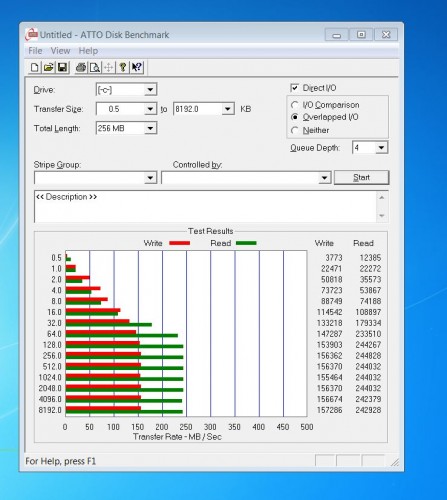Image resolution: width=447 pixels, height=500 pixels.
Task: Close the ATTO Disk Benchmark window
Action: [x=386, y=35]
